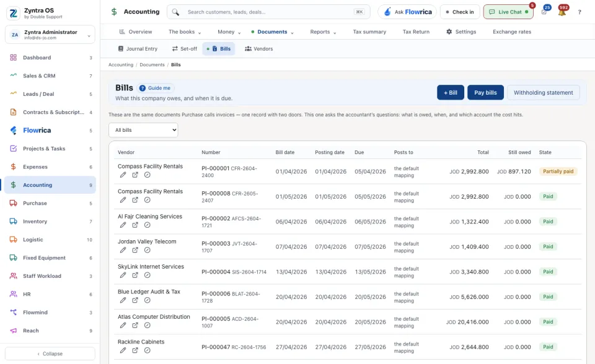Click the Expenses dollar icon
Screen dimensions: 595x364
click(13, 167)
